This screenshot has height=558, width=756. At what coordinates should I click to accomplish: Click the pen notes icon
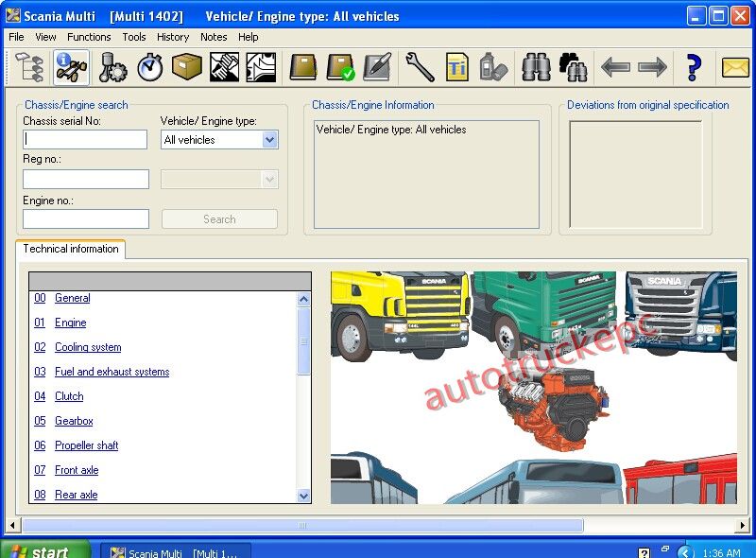click(377, 67)
